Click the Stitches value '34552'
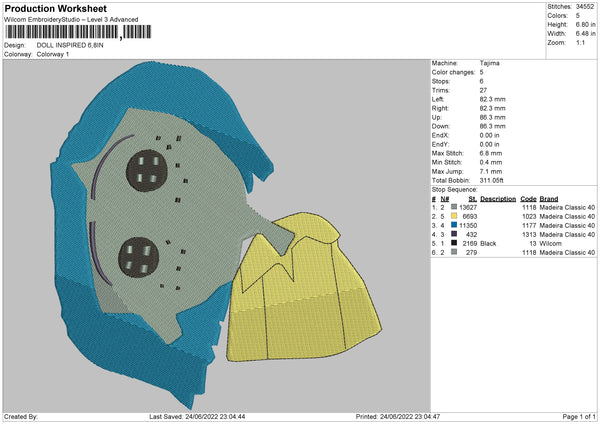The height and width of the screenshot is (424, 600). 585,7
